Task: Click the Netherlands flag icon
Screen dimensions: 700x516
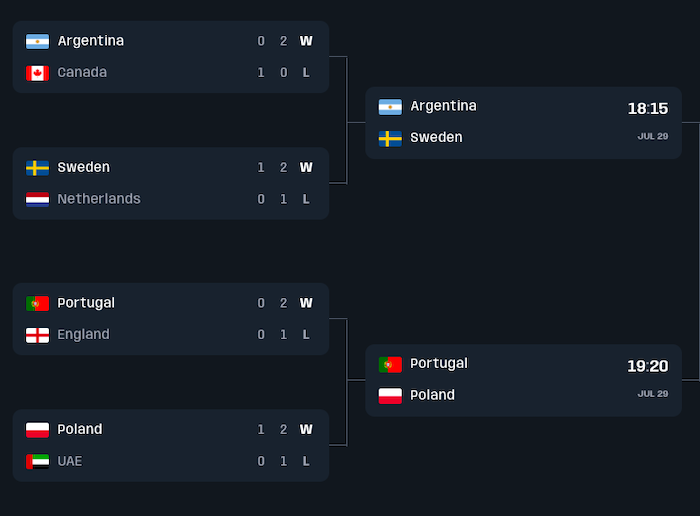Action: 37,199
